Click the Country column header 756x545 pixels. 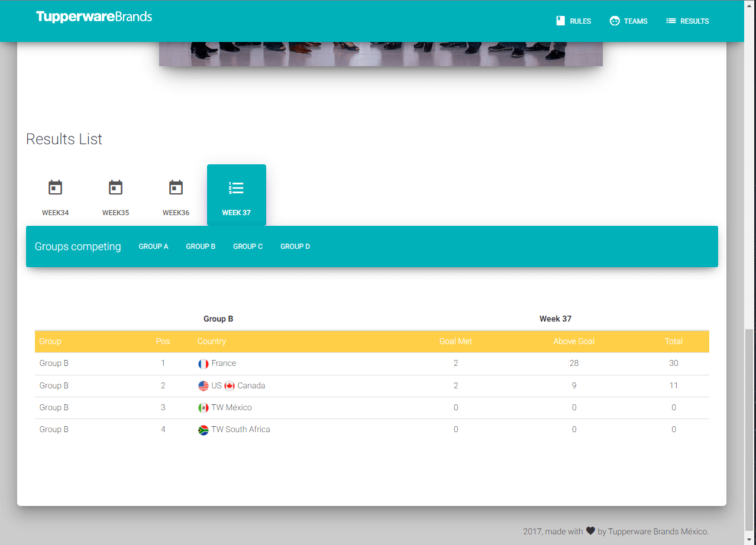point(212,341)
